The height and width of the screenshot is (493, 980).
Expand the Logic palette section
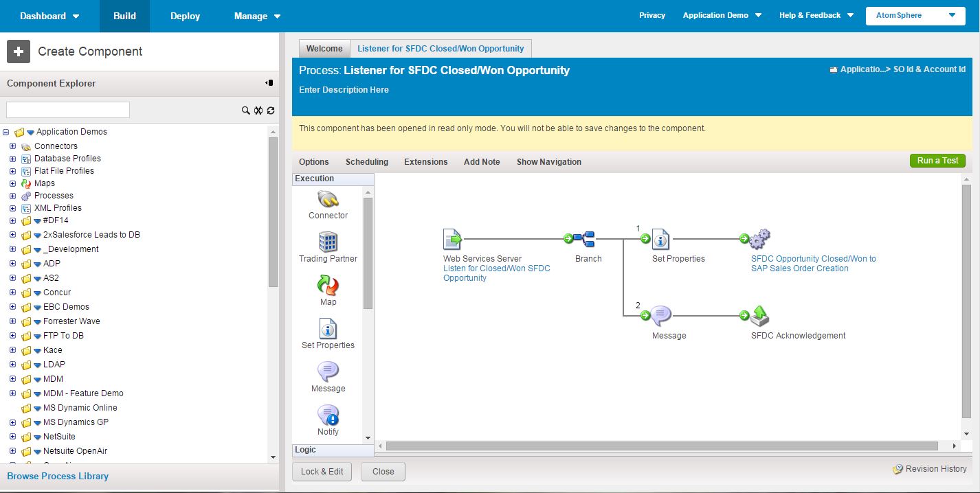click(x=333, y=450)
